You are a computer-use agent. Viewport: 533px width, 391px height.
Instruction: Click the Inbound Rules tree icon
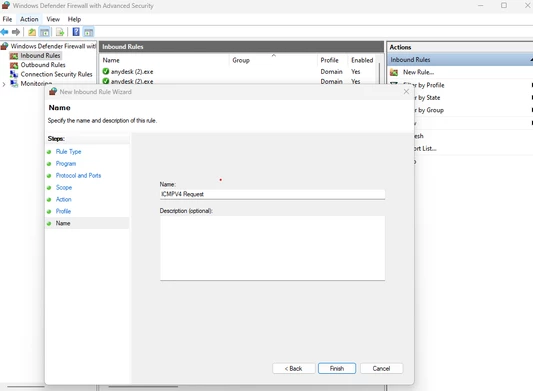(x=14, y=56)
